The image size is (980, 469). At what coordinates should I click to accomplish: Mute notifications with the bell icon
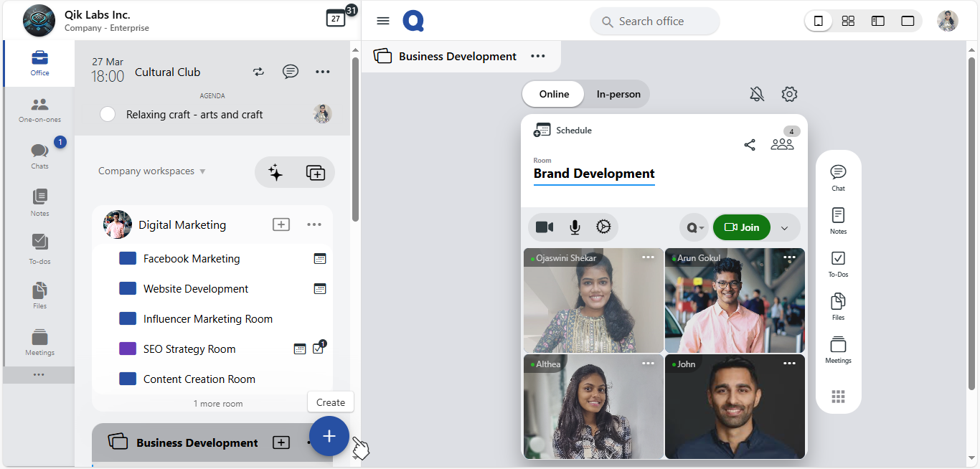(x=757, y=94)
